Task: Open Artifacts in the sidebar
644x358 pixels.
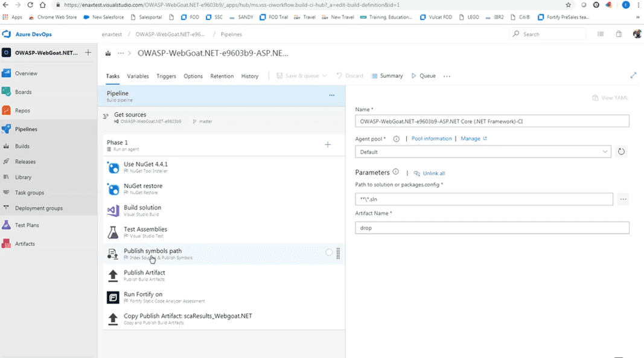Action: click(x=25, y=243)
